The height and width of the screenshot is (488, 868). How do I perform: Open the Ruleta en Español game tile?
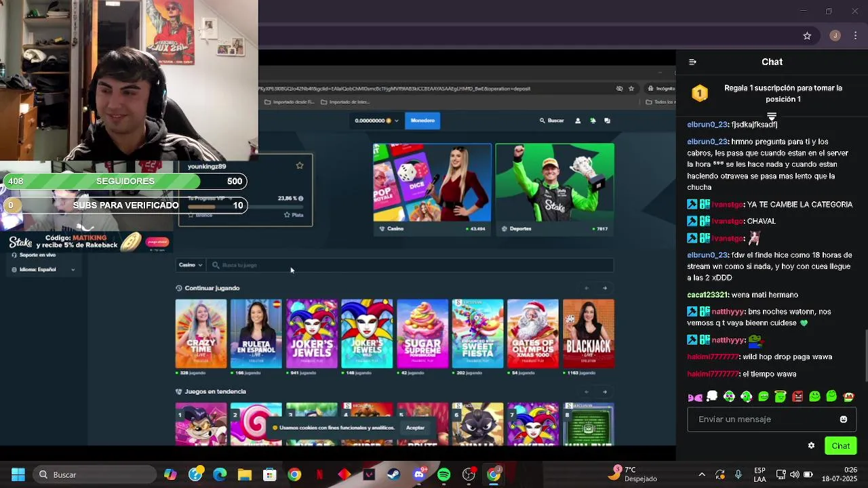256,333
